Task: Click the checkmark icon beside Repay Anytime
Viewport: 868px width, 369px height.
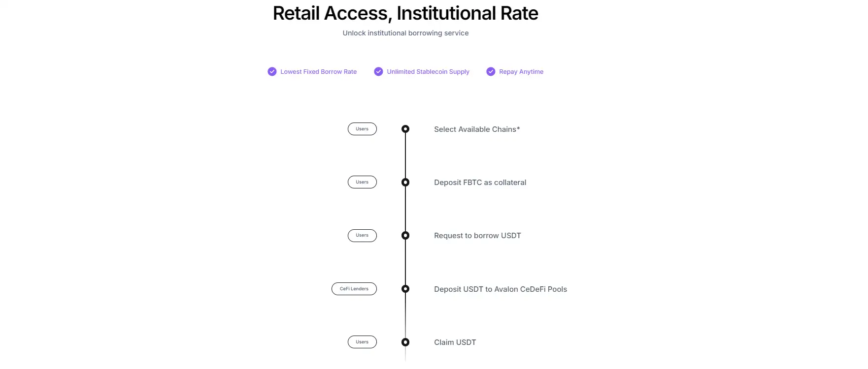Action: point(491,72)
